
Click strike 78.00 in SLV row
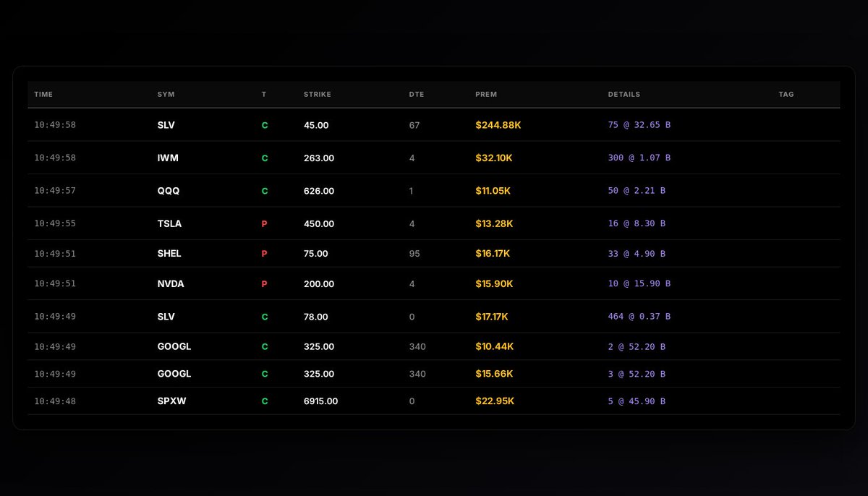click(316, 317)
